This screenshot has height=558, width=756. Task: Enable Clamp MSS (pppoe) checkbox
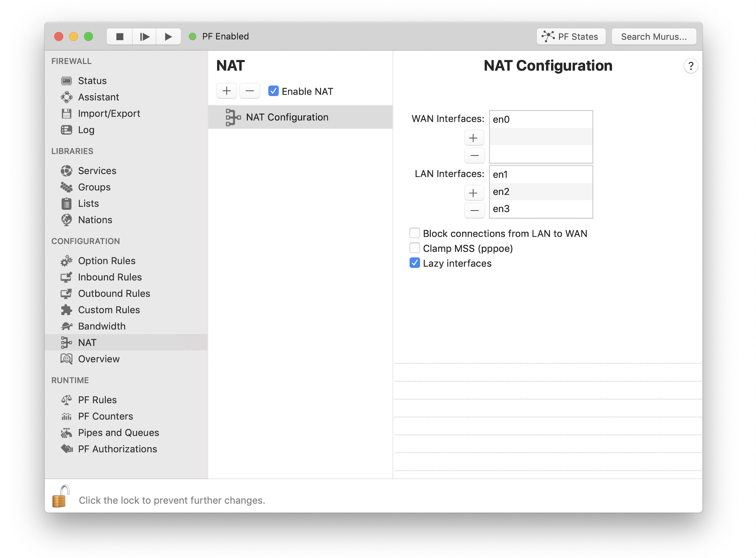415,248
